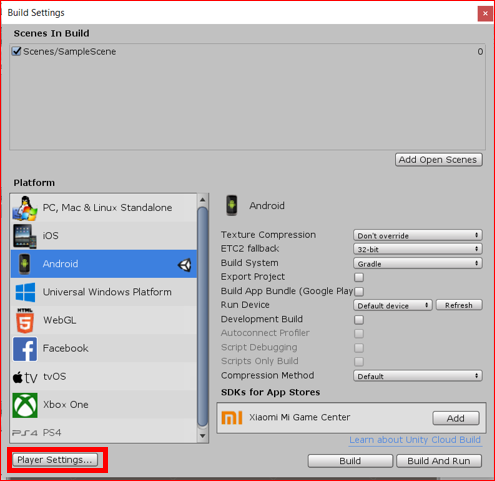Select the Scenes/SampleScene entry text
495x481 pixels.
(70, 52)
